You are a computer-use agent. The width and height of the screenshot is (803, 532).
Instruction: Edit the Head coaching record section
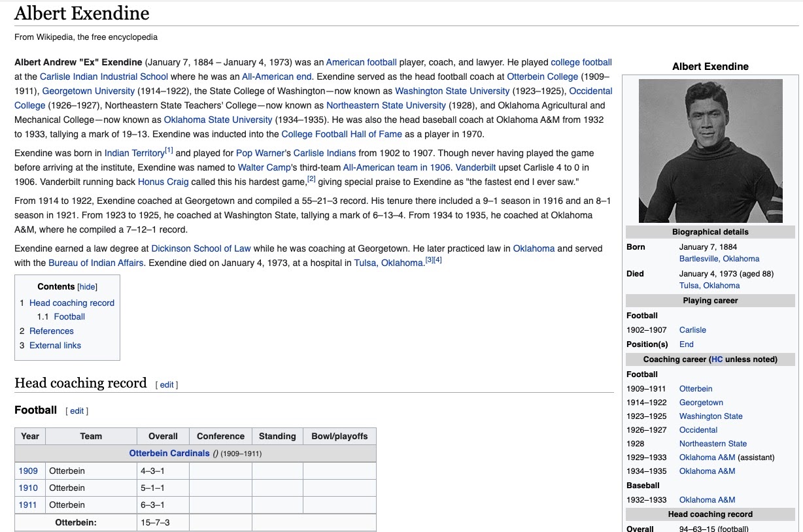(x=167, y=385)
